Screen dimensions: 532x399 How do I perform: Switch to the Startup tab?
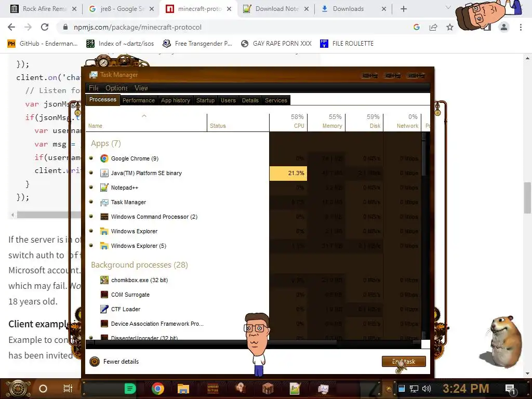click(x=205, y=100)
